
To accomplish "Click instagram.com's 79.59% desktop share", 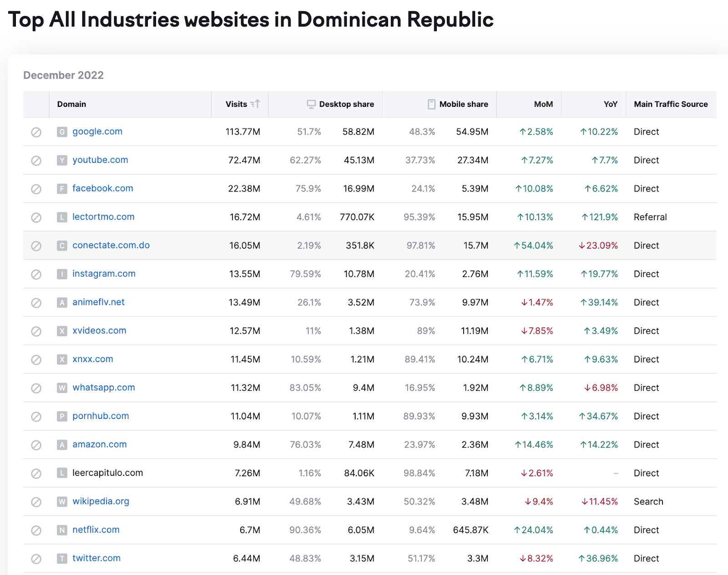I will click(x=305, y=274).
